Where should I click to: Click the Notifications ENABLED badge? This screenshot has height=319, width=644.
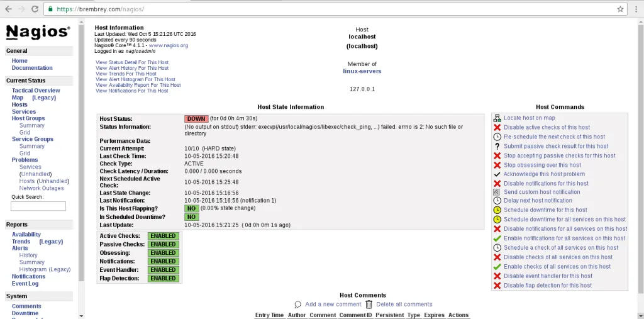coord(164,262)
